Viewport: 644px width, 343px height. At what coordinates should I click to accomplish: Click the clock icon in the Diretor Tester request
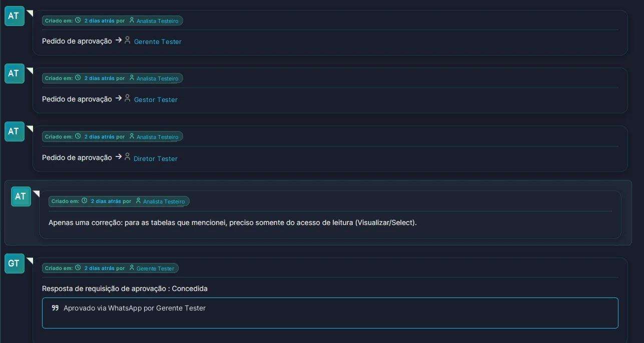coord(78,136)
